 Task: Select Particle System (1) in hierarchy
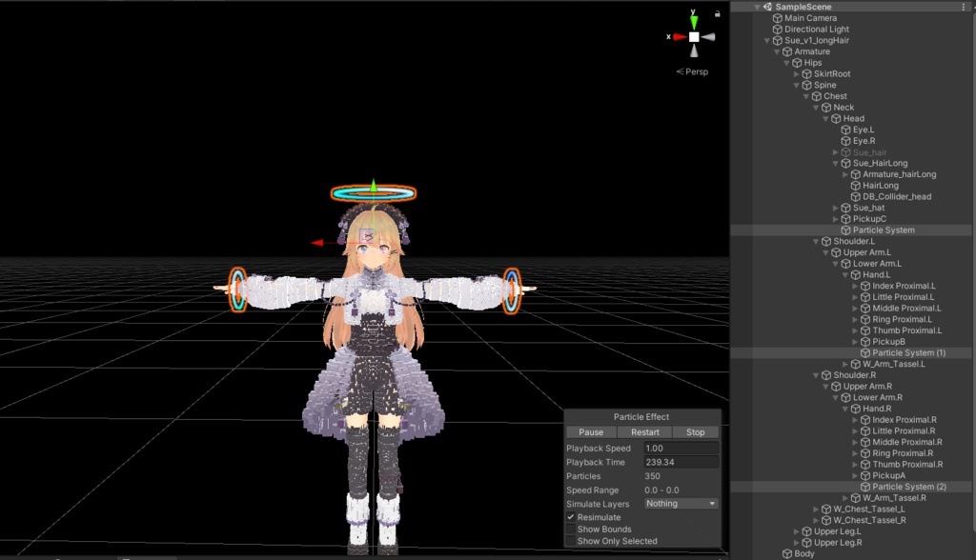point(850,352)
